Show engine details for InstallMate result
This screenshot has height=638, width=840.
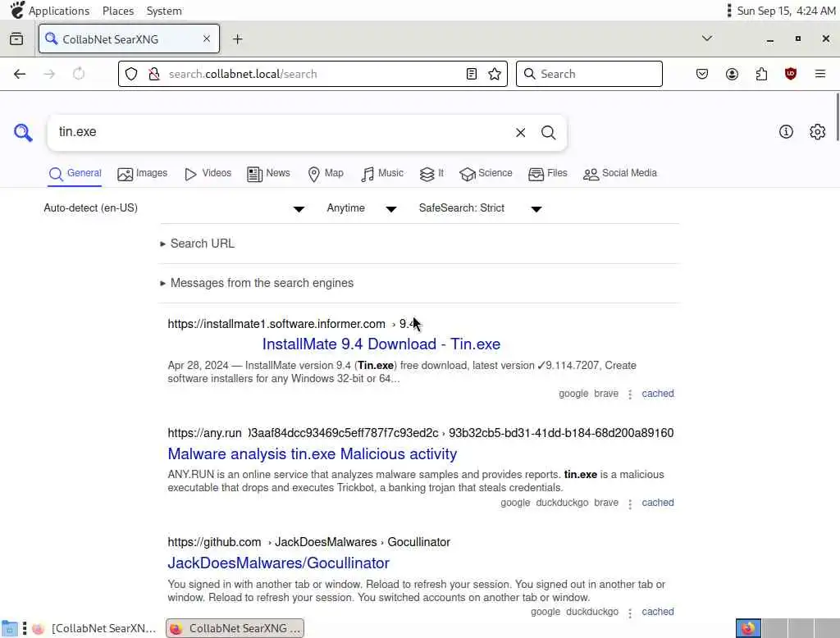(x=630, y=394)
